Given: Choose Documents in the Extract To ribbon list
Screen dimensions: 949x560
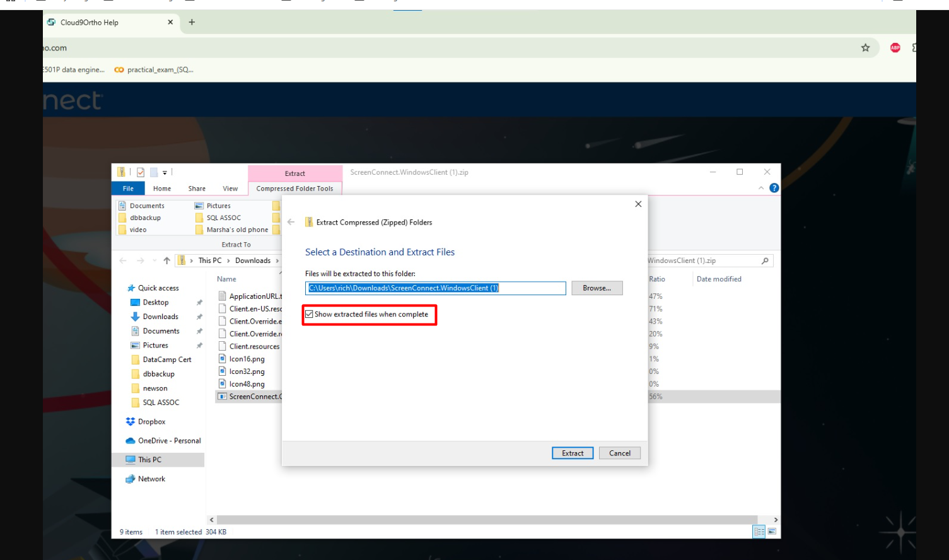Looking at the screenshot, I should tap(147, 206).
